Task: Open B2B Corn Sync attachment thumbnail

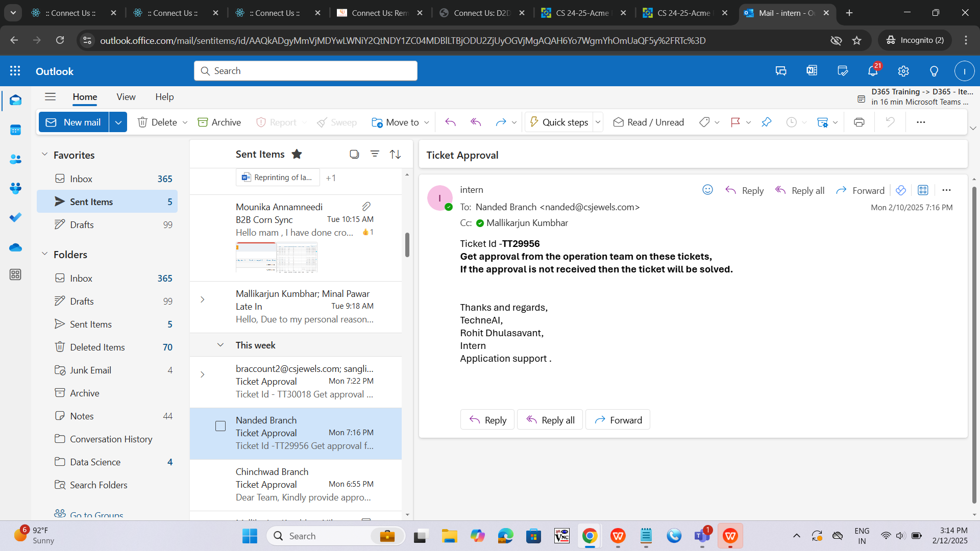Action: tap(277, 258)
